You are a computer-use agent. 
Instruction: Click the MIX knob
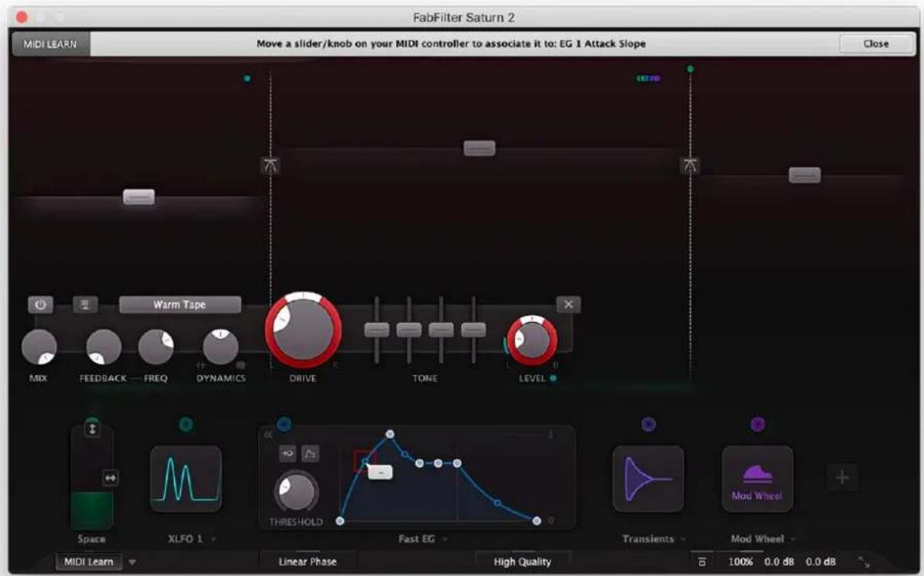point(39,347)
